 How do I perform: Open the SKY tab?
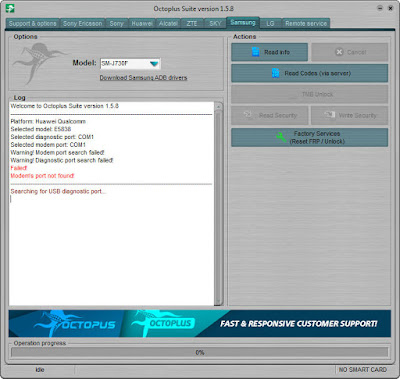(x=215, y=24)
